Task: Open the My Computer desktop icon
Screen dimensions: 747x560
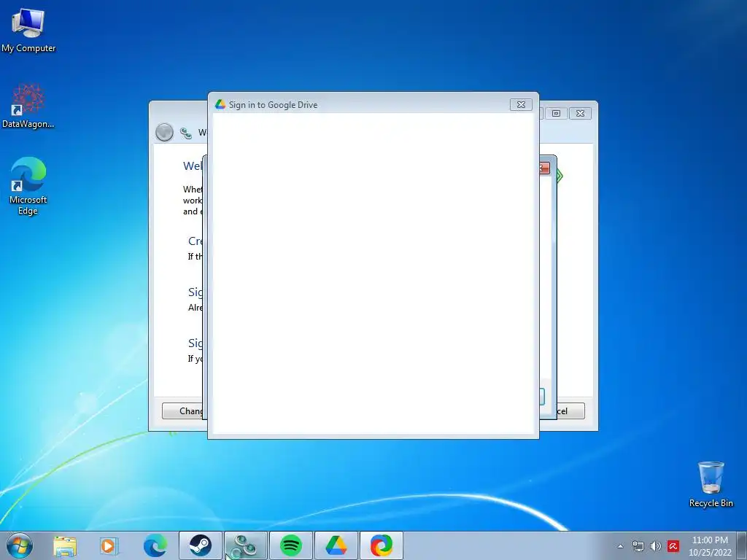Action: (28, 31)
